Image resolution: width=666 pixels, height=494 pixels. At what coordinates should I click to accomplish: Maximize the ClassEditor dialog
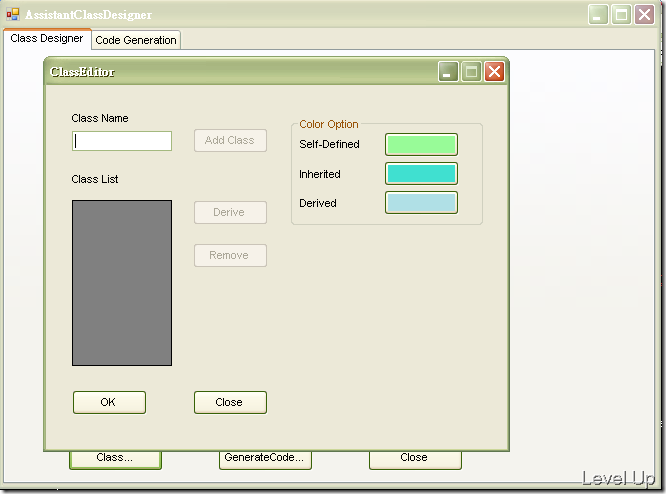(x=471, y=71)
